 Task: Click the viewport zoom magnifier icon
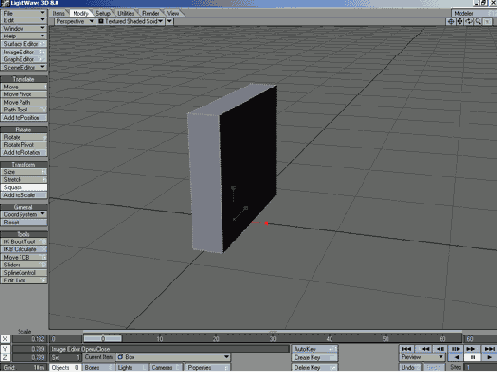click(x=478, y=22)
